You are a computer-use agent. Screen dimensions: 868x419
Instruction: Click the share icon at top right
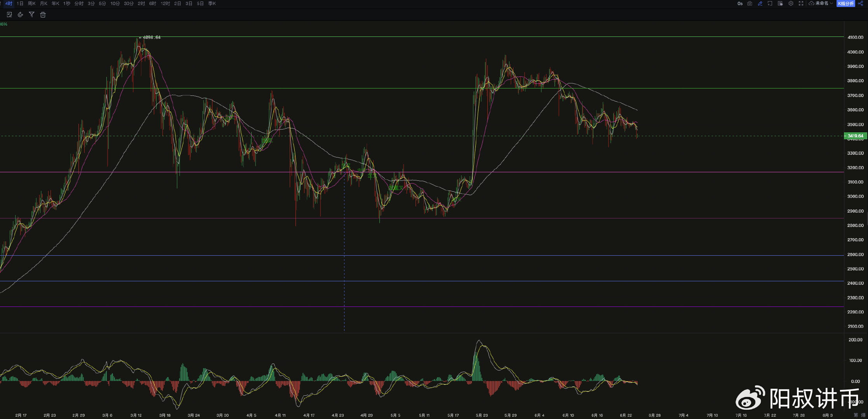[x=861, y=3]
